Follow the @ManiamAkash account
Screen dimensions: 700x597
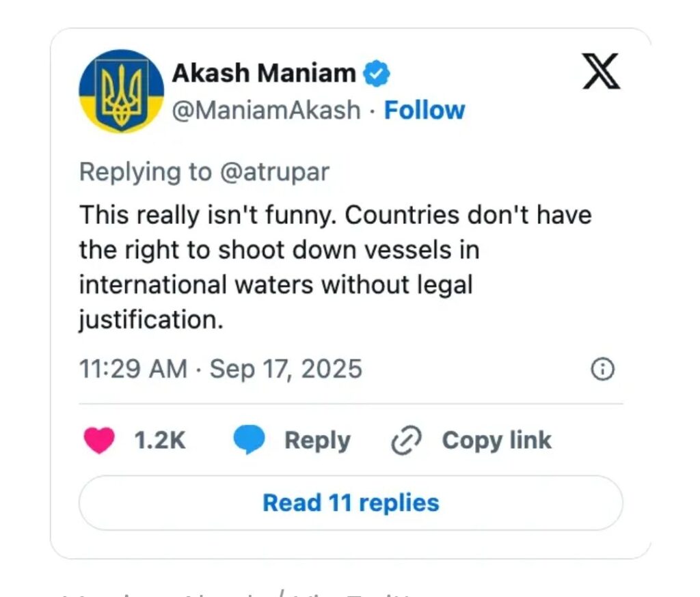[425, 110]
